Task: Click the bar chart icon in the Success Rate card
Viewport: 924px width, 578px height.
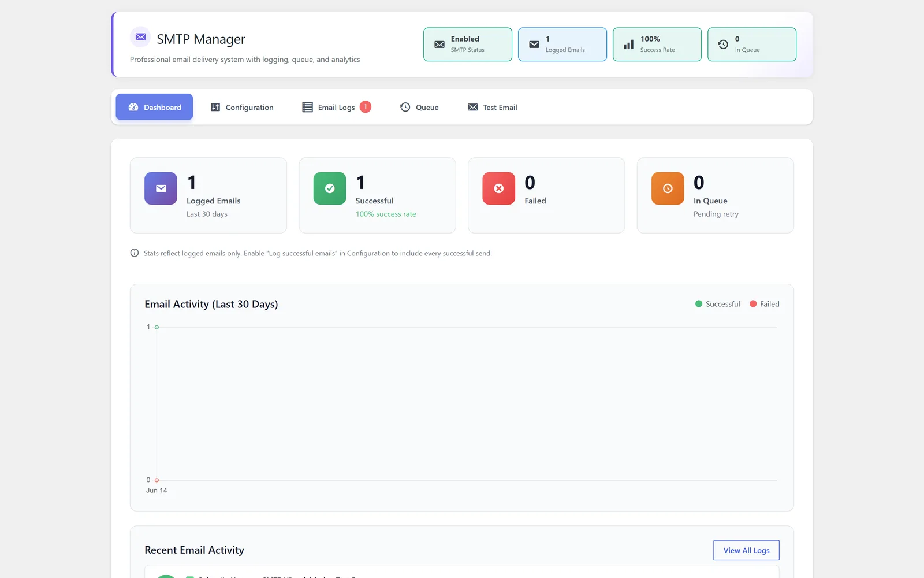Action: coord(629,45)
